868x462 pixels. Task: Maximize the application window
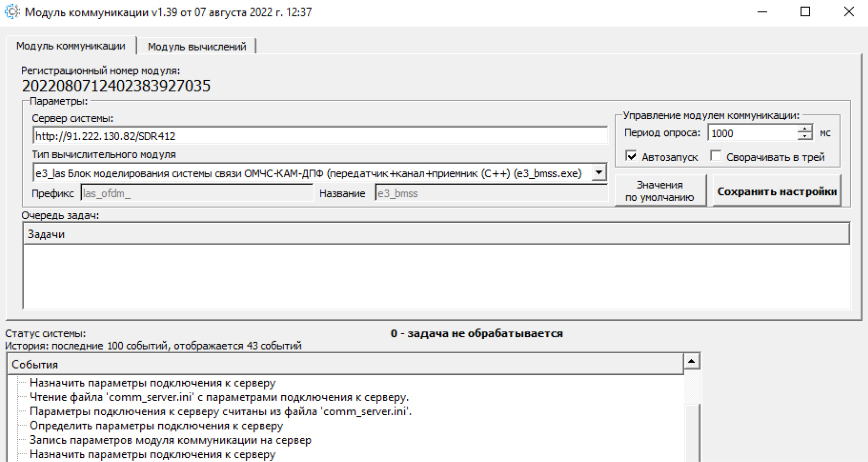coord(805,12)
